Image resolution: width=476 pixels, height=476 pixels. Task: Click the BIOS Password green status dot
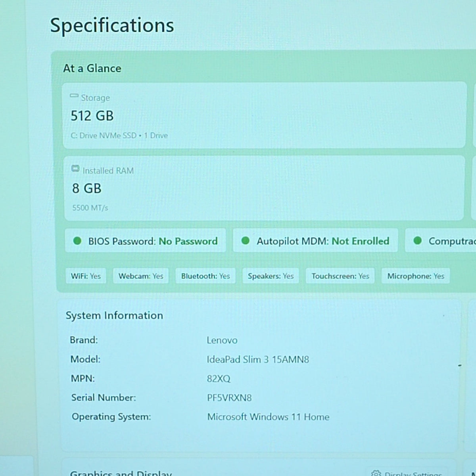[x=77, y=241]
